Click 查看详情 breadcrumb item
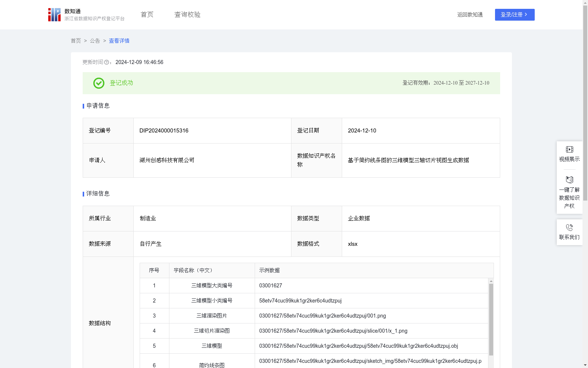Screen dimensions: 588x368 point(119,41)
